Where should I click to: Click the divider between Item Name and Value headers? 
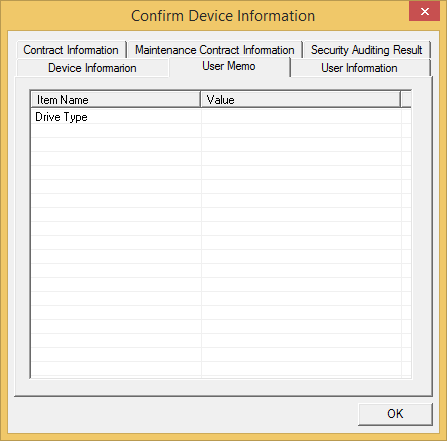pos(201,100)
